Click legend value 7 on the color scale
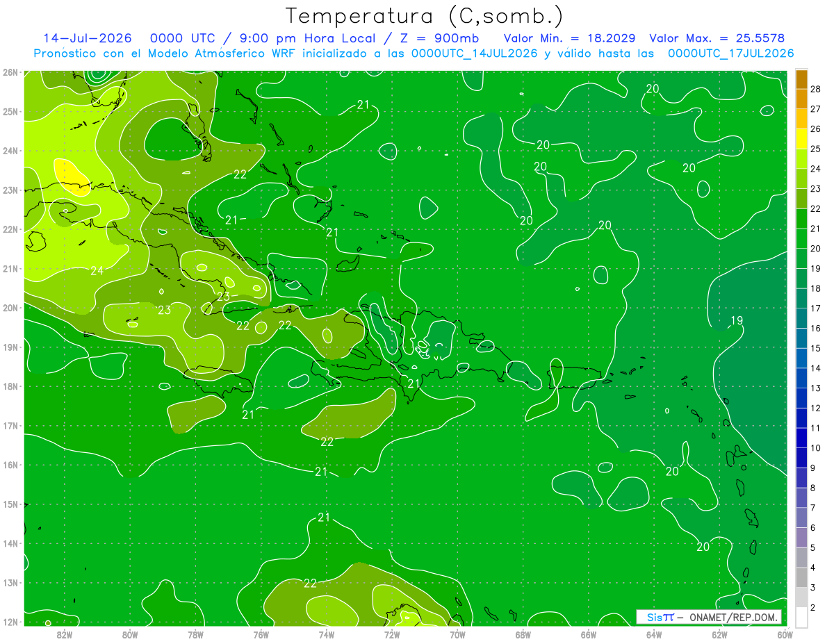This screenshot has width=834, height=644. [x=813, y=509]
